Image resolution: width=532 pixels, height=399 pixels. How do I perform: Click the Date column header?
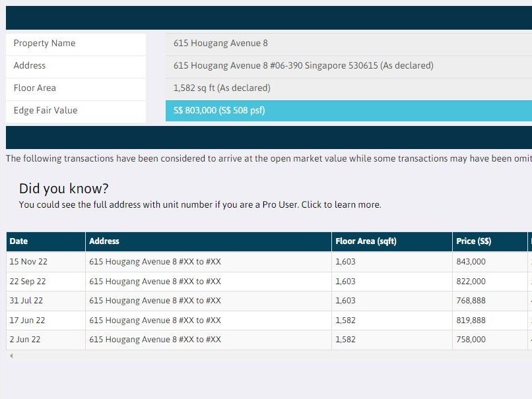pyautogui.click(x=19, y=241)
